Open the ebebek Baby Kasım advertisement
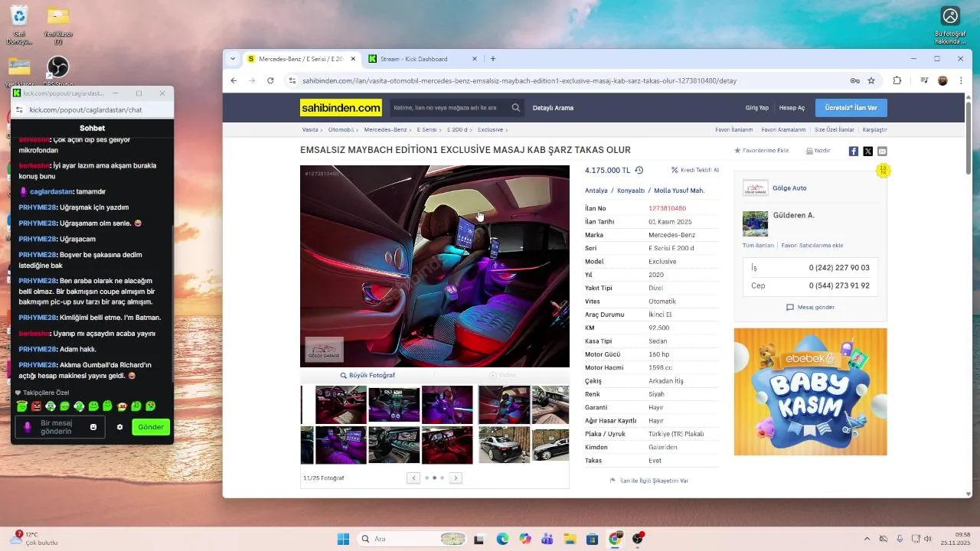980x551 pixels. tap(810, 392)
